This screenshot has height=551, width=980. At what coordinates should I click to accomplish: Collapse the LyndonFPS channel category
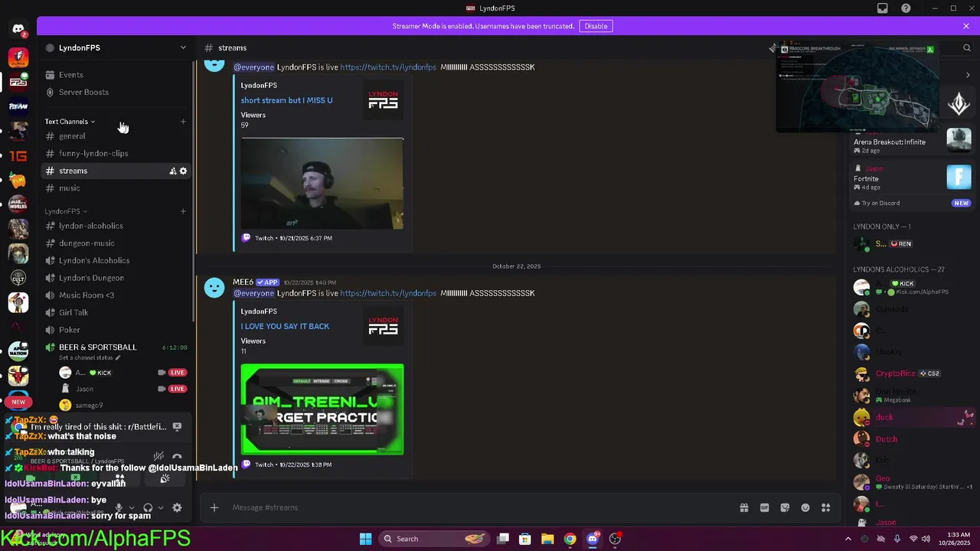(66, 211)
